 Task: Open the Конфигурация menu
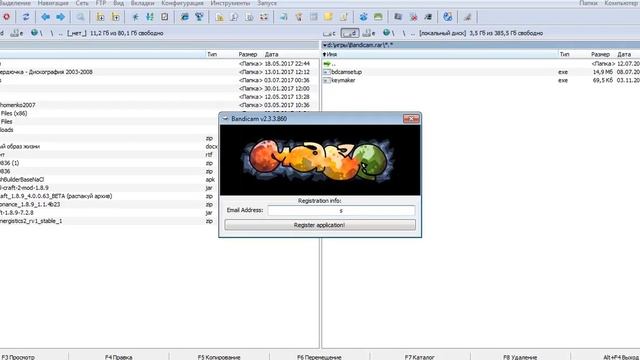point(182,3)
